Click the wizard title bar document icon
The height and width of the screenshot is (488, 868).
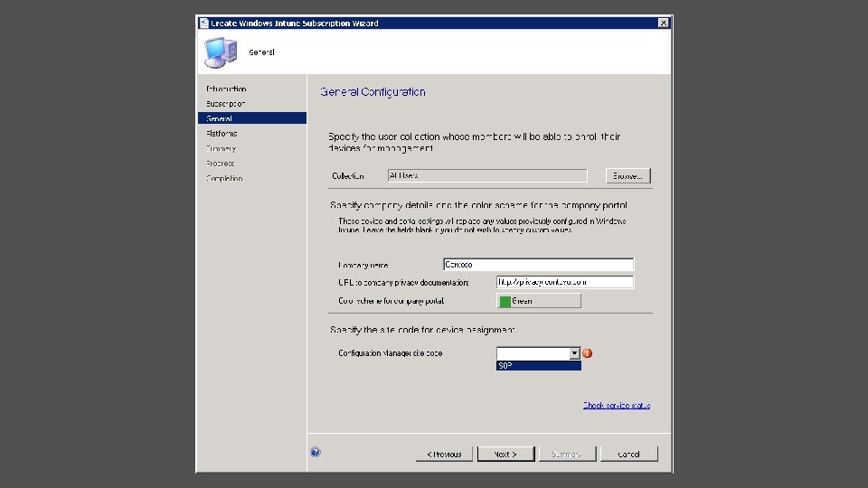(x=204, y=23)
